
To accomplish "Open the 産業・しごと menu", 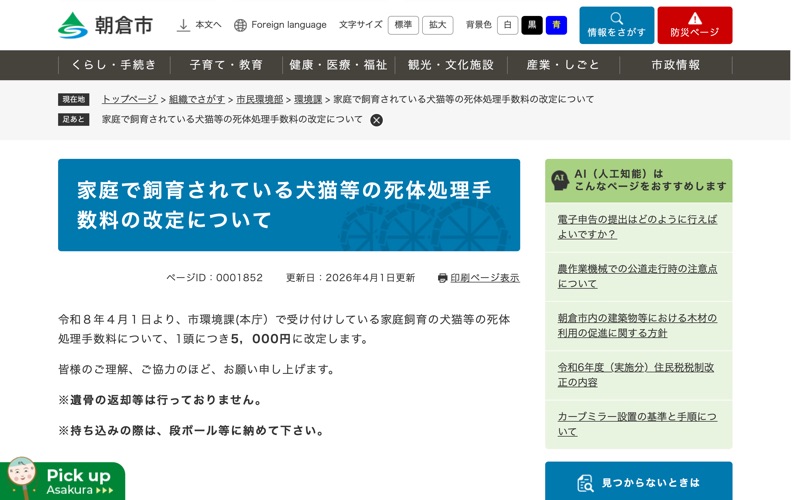I will click(x=563, y=65).
